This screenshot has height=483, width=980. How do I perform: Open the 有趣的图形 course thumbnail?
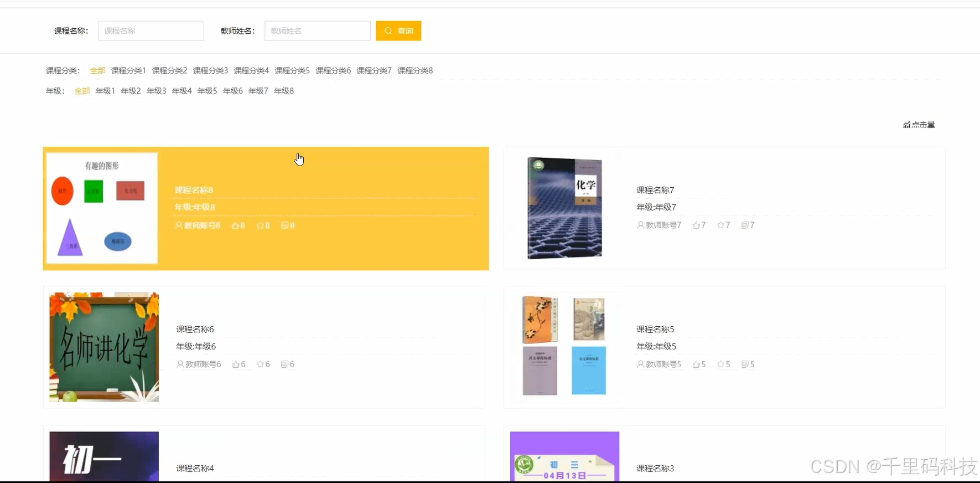tap(102, 208)
